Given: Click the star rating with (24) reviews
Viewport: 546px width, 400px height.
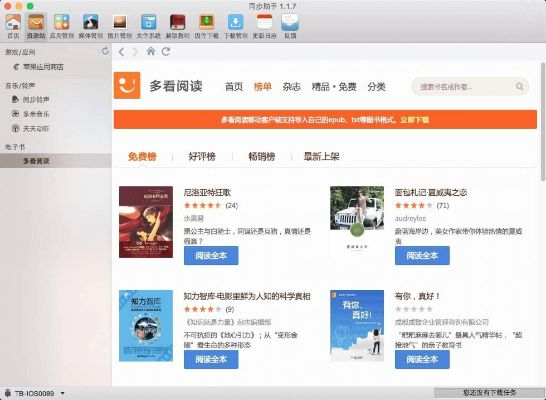Looking at the screenshot, I should [x=202, y=205].
